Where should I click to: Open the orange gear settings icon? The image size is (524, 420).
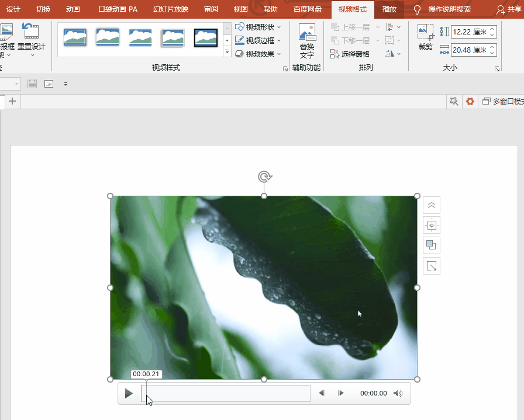point(470,101)
